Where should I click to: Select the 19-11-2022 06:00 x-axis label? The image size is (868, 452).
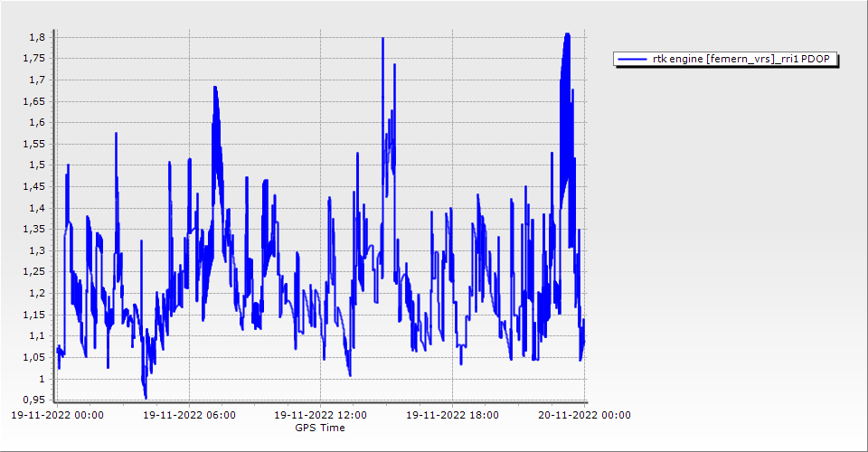point(189,415)
